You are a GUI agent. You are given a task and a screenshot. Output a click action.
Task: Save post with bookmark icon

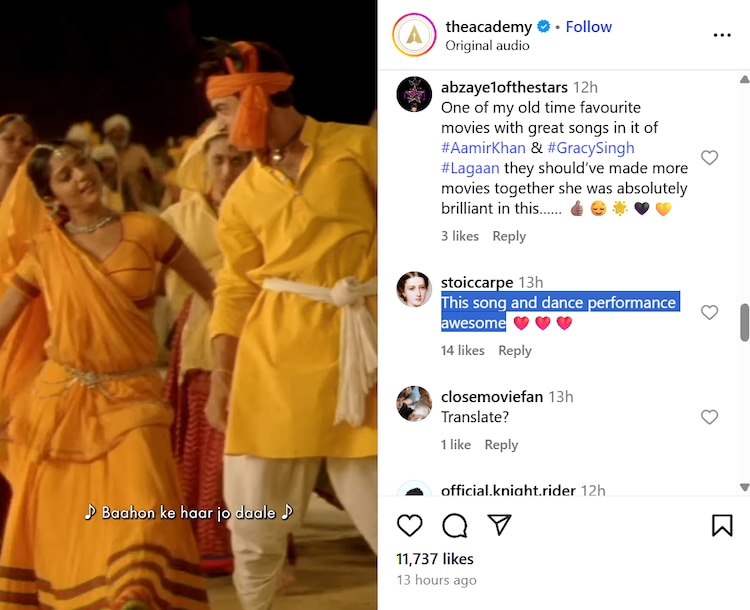click(722, 525)
